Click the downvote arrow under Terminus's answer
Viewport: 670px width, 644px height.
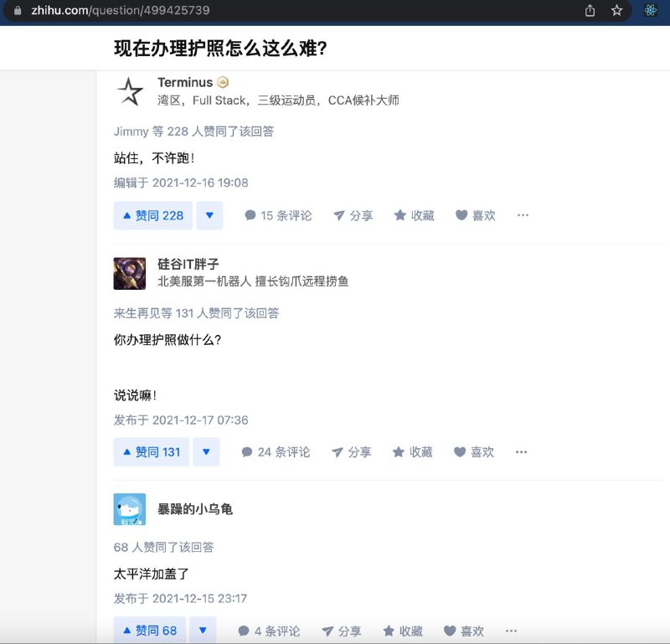point(209,215)
